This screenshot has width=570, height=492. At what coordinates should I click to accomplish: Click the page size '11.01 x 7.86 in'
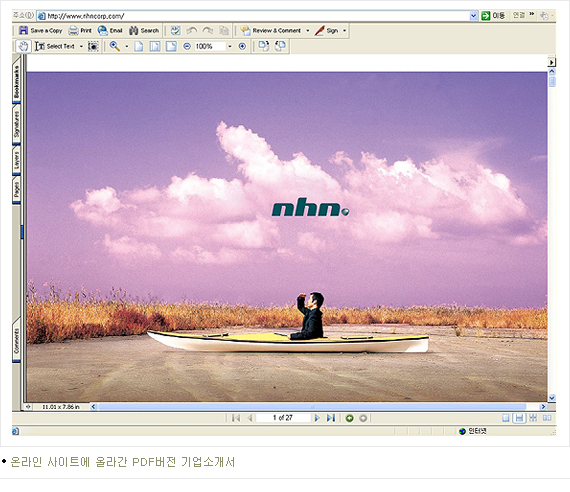click(x=61, y=407)
